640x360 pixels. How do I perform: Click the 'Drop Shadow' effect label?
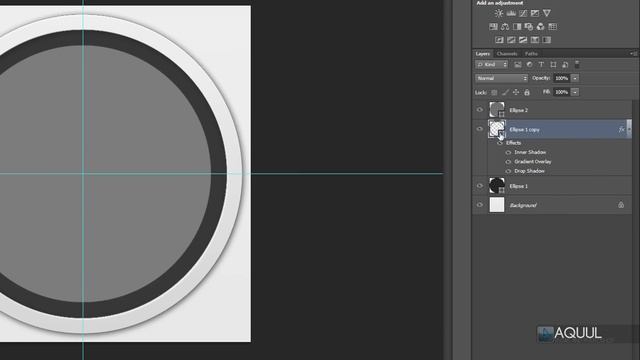click(529, 171)
